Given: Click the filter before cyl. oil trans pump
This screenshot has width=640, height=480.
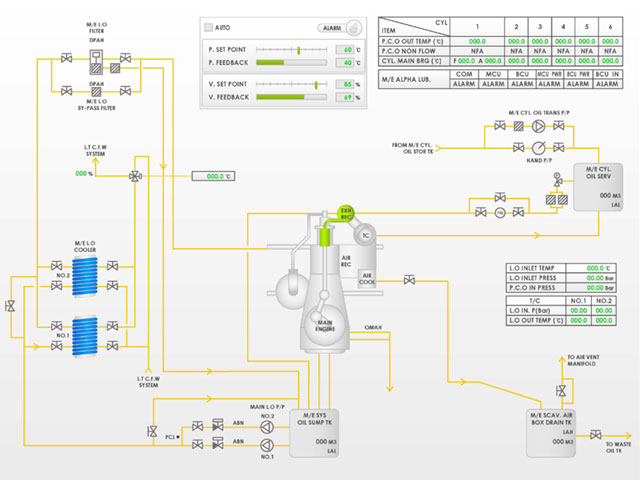Looking at the screenshot, I should point(518,126).
